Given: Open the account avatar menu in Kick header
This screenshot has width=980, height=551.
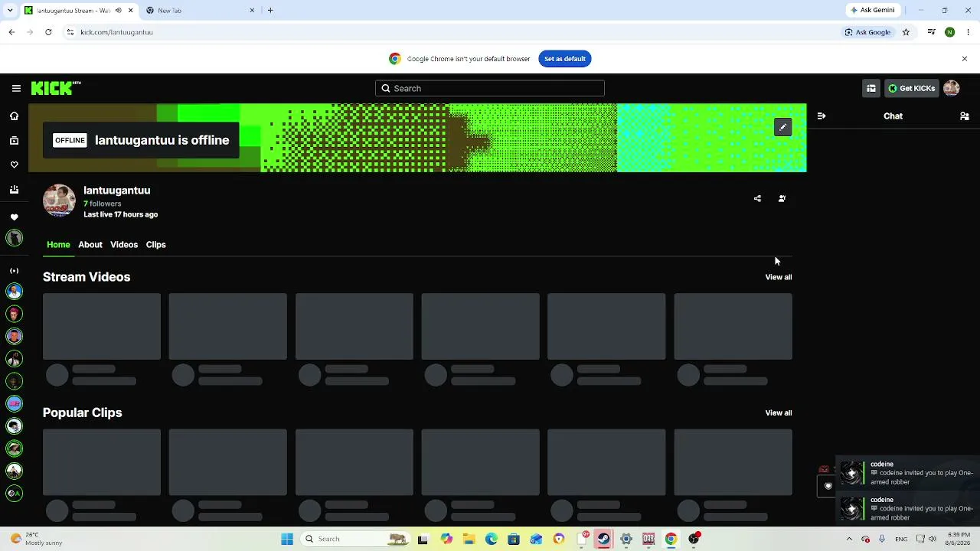Looking at the screenshot, I should coord(952,88).
